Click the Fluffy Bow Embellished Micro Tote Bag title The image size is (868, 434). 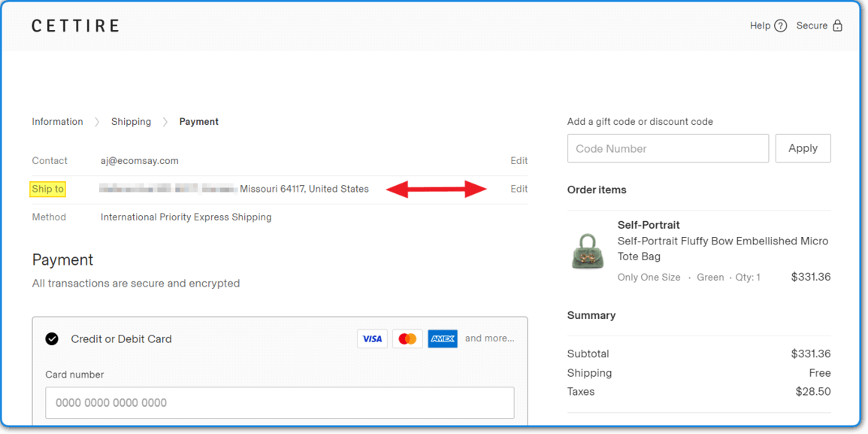point(723,249)
